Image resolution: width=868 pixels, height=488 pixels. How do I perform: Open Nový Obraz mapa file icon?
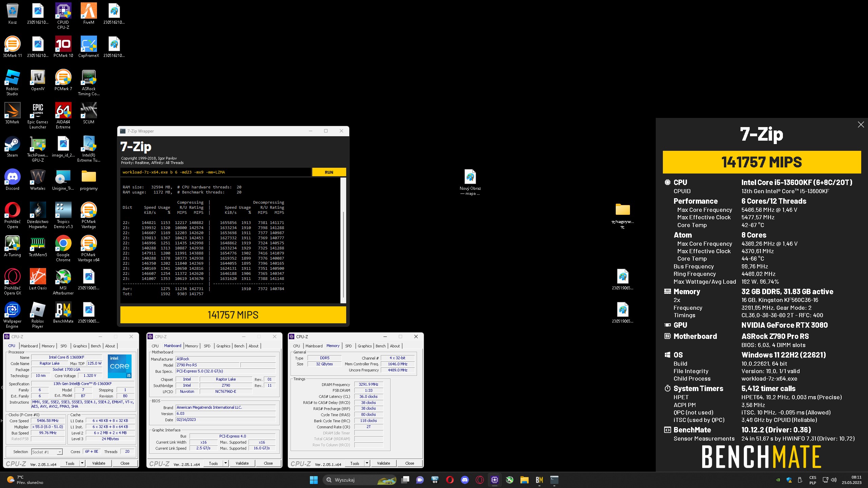click(x=470, y=182)
